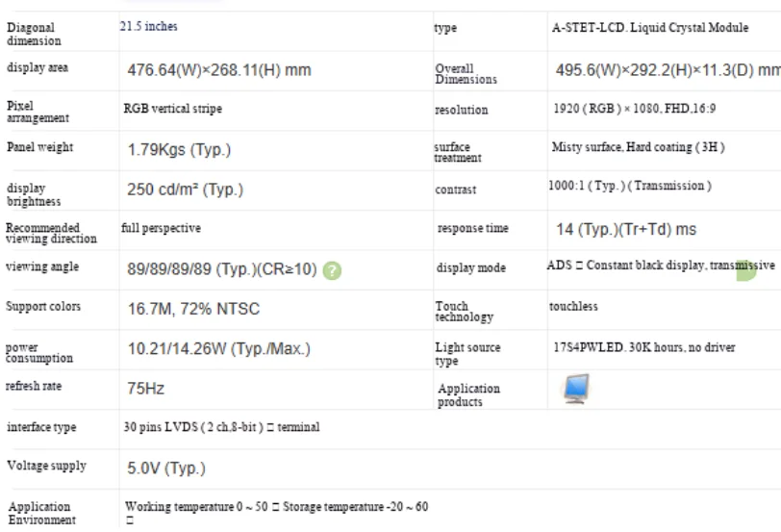Click the A-STET-LCD type value
The height and width of the screenshot is (532, 781).
click(650, 28)
